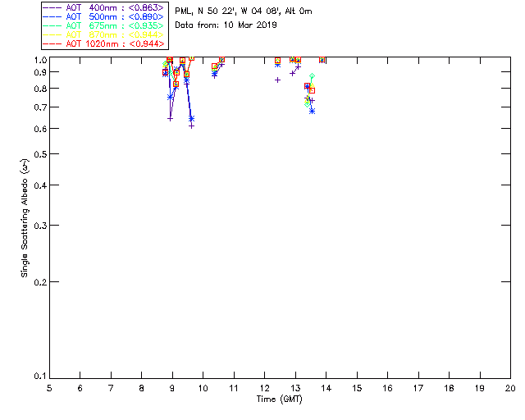Click the purple plus marker near 0.6 at 9.6h
Image resolution: width=525 pixels, height=420 pixels.
click(x=191, y=126)
